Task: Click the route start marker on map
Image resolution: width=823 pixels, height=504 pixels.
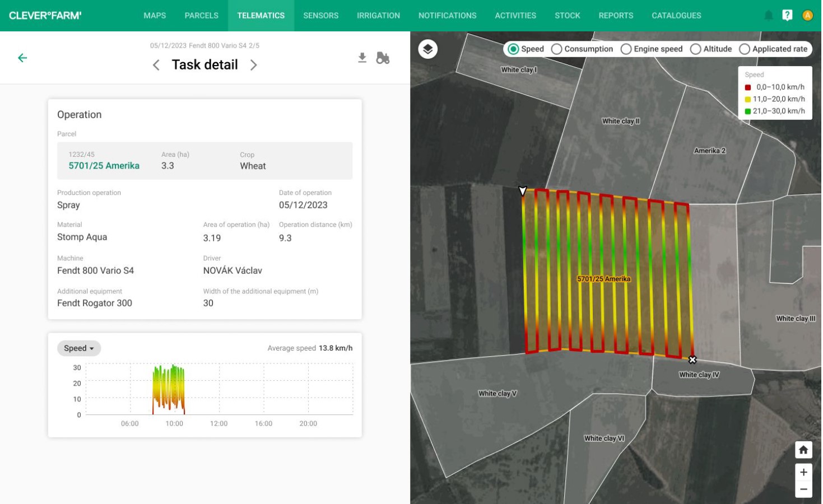Action: tap(523, 191)
